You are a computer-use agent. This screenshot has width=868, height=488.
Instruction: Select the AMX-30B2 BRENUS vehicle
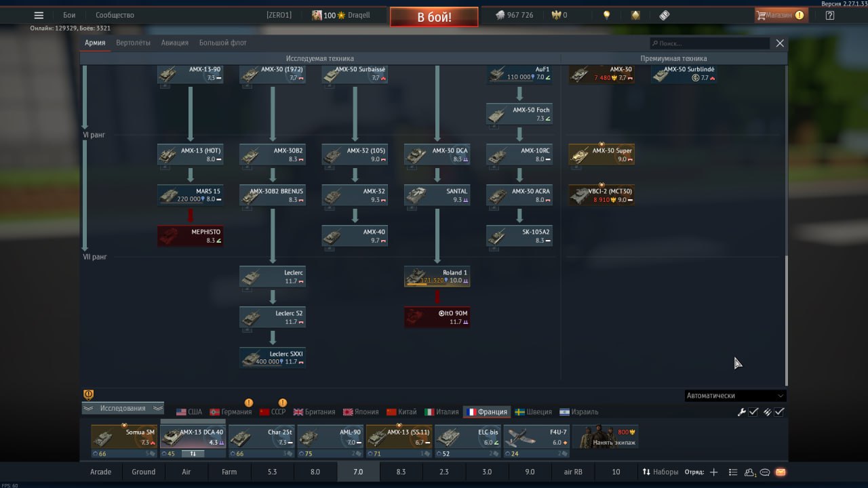(x=273, y=195)
